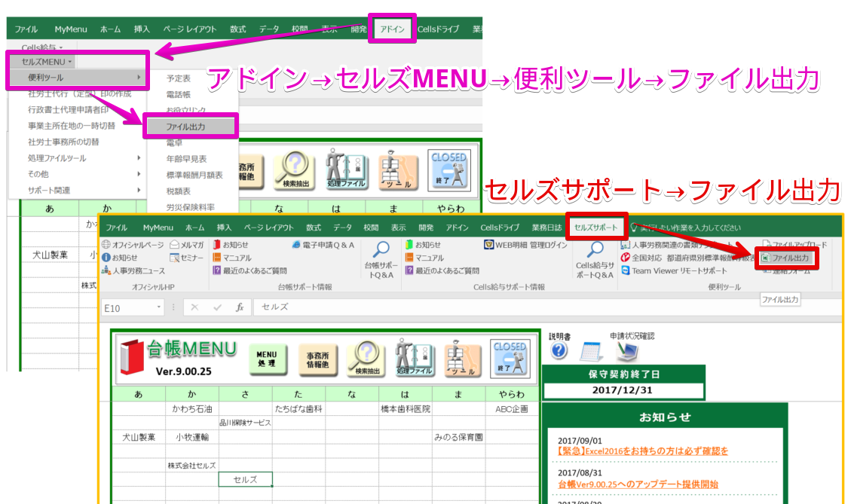Screen dimensions: 854x504
Task: Select アドイン tab in back window
Action: (x=392, y=29)
